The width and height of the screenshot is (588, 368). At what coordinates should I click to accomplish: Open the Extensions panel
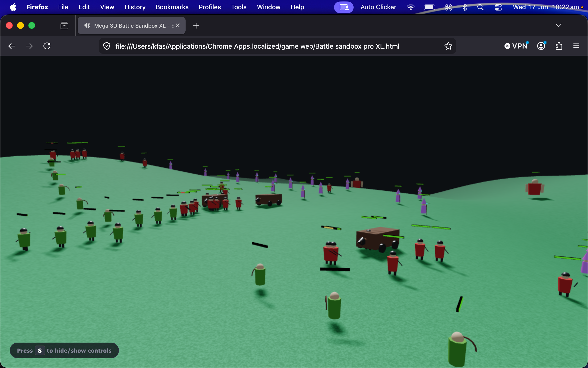559,46
